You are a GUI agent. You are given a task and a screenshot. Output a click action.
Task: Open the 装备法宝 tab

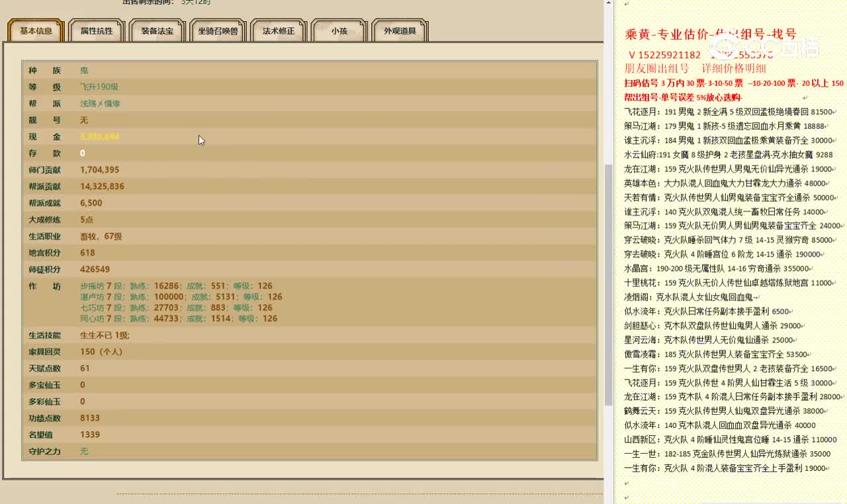157,30
